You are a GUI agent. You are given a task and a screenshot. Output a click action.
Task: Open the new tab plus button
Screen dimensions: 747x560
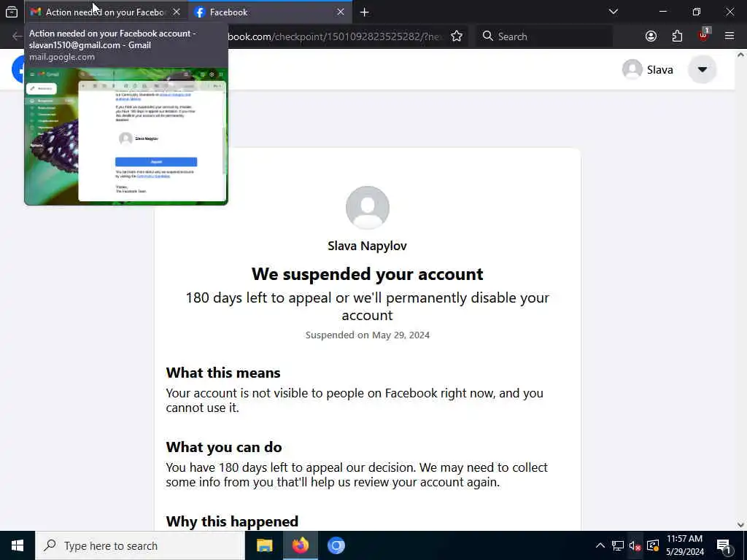[365, 12]
